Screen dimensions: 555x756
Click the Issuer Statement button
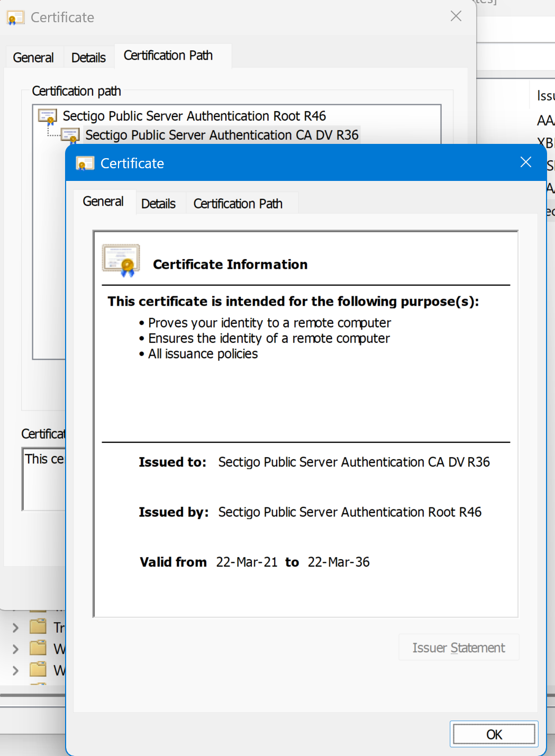pyautogui.click(x=459, y=648)
